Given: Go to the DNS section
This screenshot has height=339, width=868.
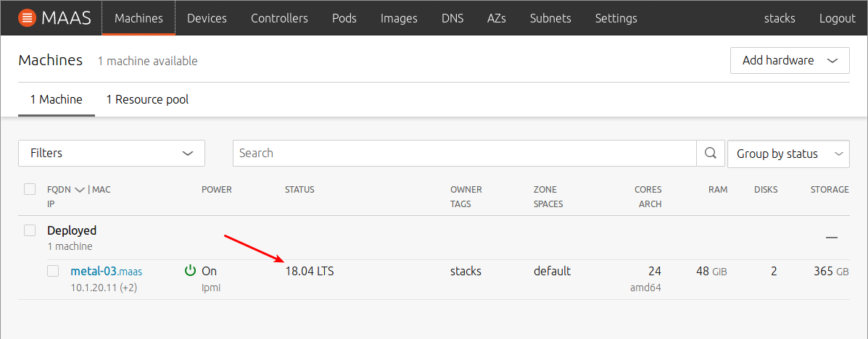Looking at the screenshot, I should (452, 18).
